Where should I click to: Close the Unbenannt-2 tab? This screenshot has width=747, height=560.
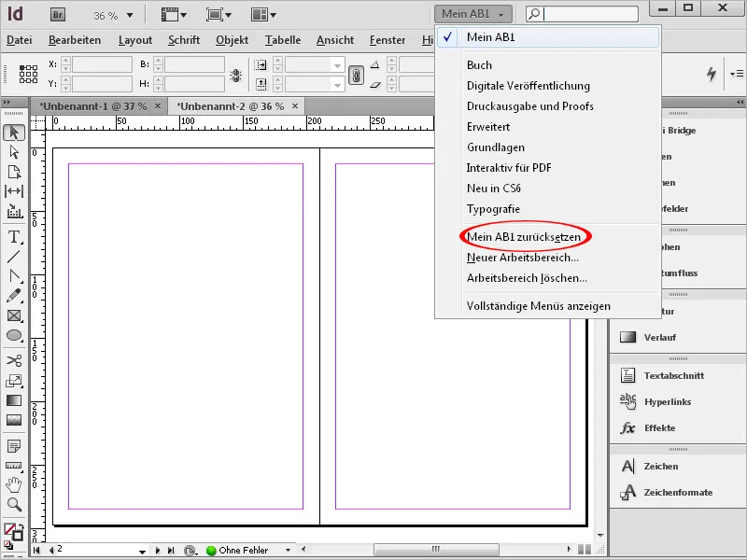coord(295,105)
